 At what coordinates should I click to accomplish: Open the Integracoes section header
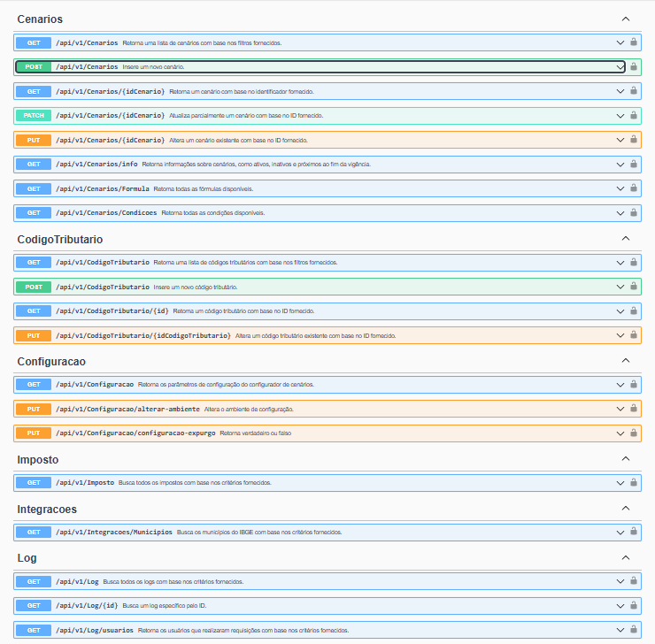click(47, 510)
